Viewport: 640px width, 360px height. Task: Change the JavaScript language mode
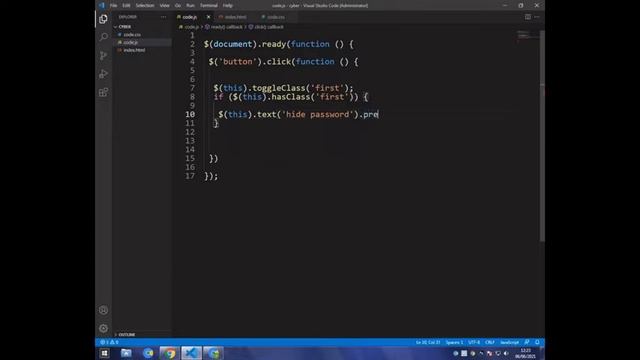coord(509,342)
